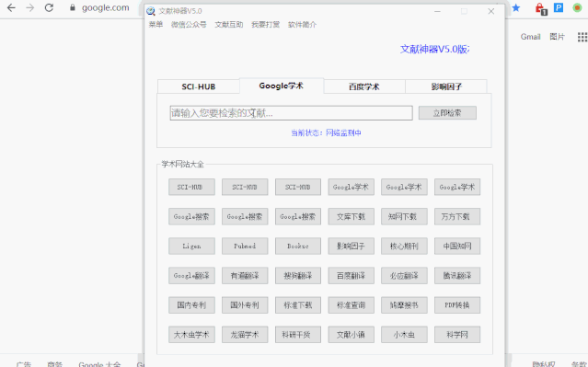
Task: Click the 文库下载 button
Action: tap(351, 217)
